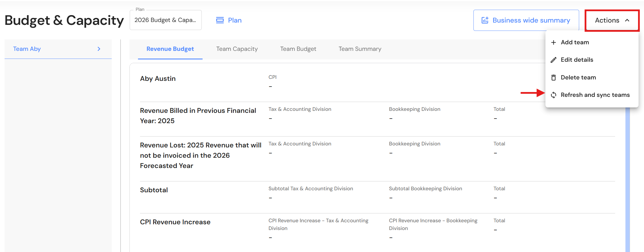The width and height of the screenshot is (644, 252).
Task: Go to the Team Summary tab
Action: click(x=360, y=49)
